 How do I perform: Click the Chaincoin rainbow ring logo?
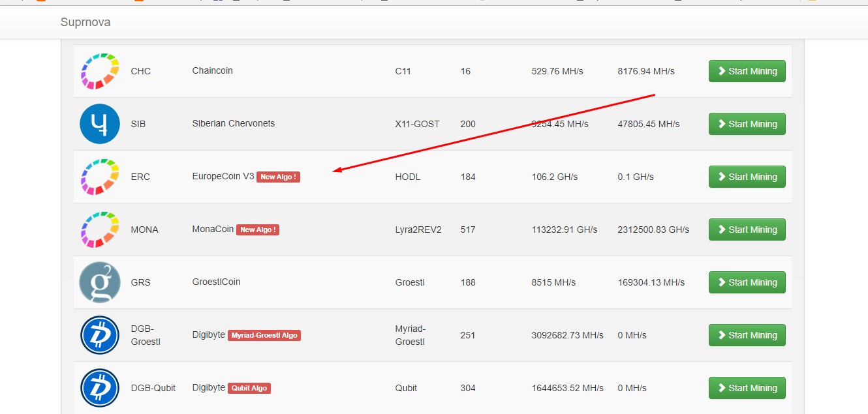click(x=100, y=71)
